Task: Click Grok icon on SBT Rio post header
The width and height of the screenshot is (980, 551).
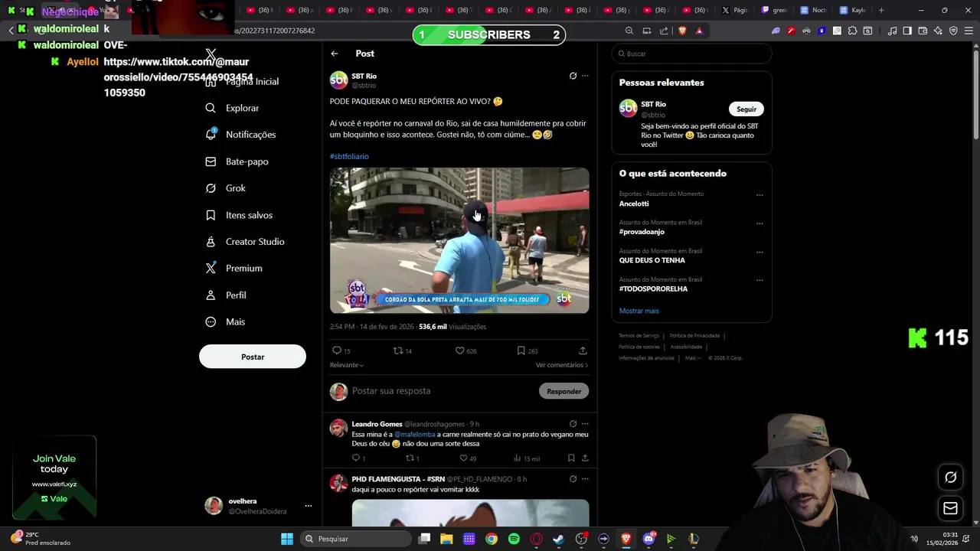Action: coord(573,76)
